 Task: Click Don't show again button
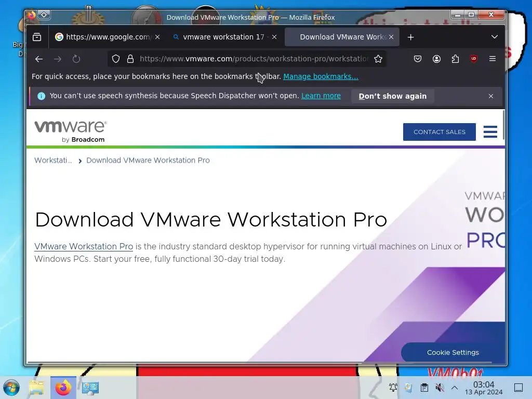click(x=393, y=96)
